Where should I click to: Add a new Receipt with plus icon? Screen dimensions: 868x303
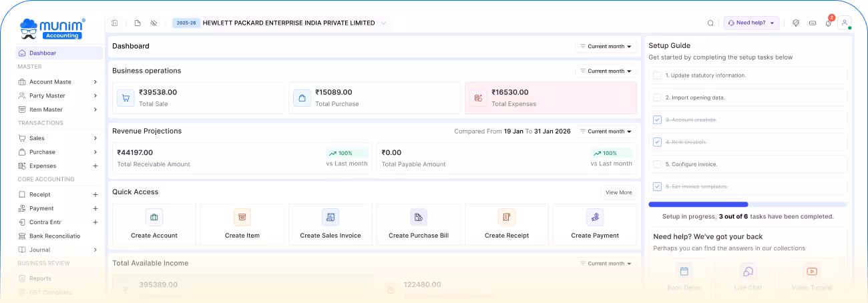95,194
